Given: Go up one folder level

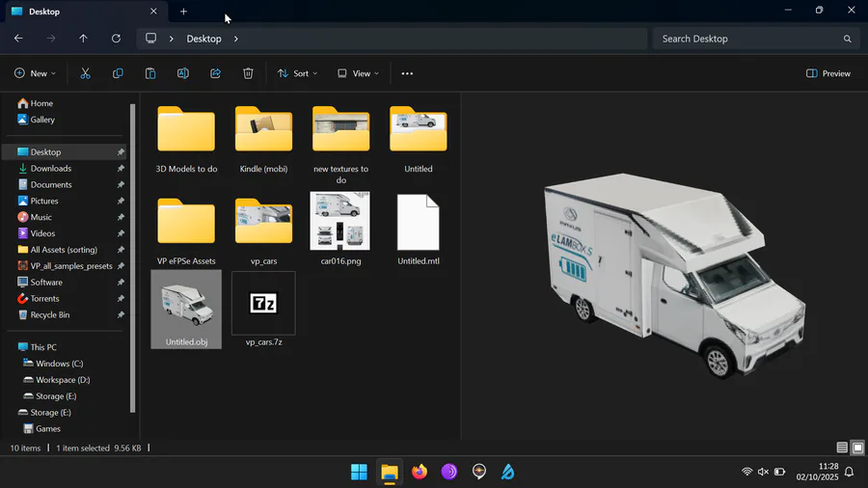Looking at the screenshot, I should click(x=83, y=39).
